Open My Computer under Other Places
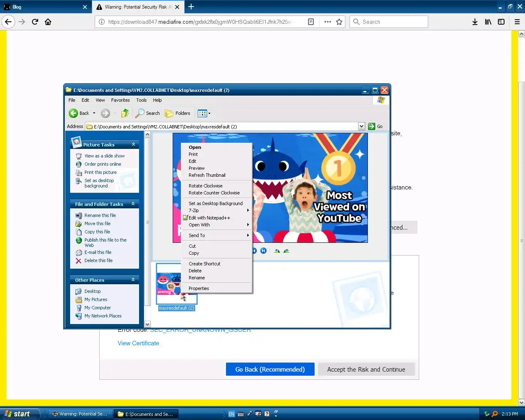Screen dimensions: 525x420 [x=98, y=308]
